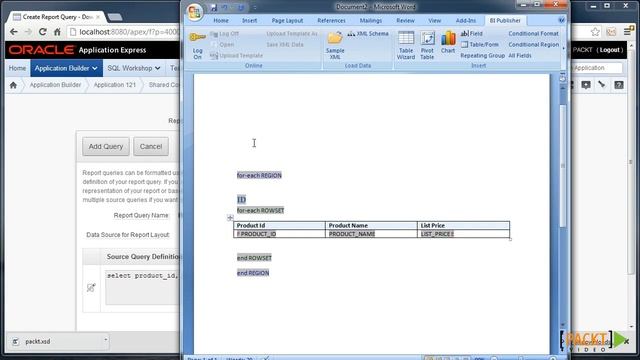
Task: Click the ID field in the document
Action: [x=241, y=200]
